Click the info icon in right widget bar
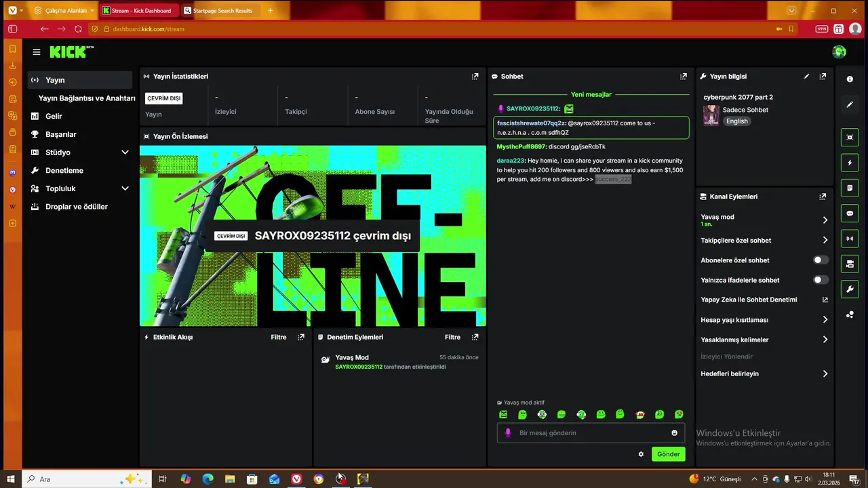The height and width of the screenshot is (488, 868). click(850, 79)
